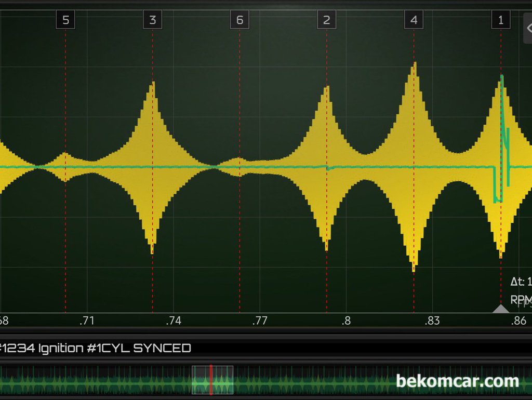Select the cylinder 3 marker label
The image size is (532, 400).
152,20
